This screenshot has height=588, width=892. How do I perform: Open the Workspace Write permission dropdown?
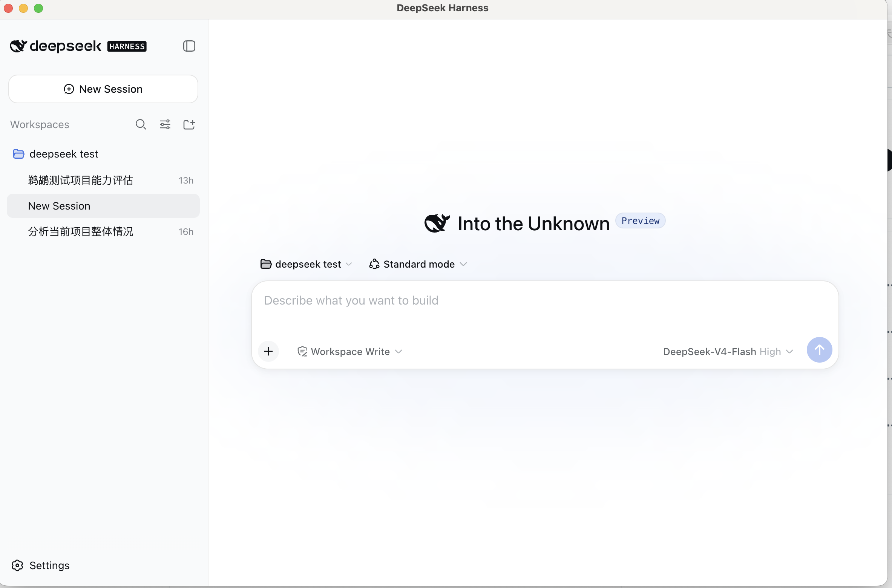pos(350,352)
